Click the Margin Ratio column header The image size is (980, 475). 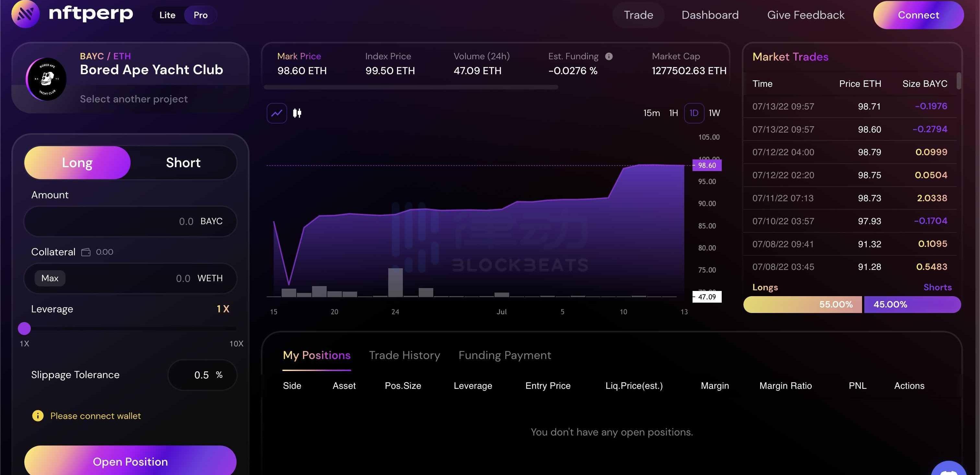pos(785,386)
